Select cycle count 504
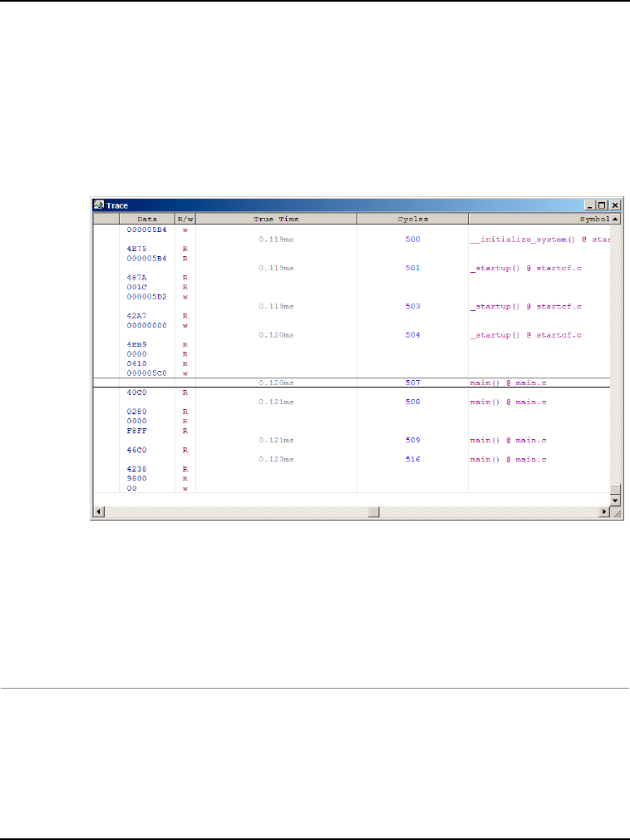630x840 pixels. pyautogui.click(x=413, y=335)
